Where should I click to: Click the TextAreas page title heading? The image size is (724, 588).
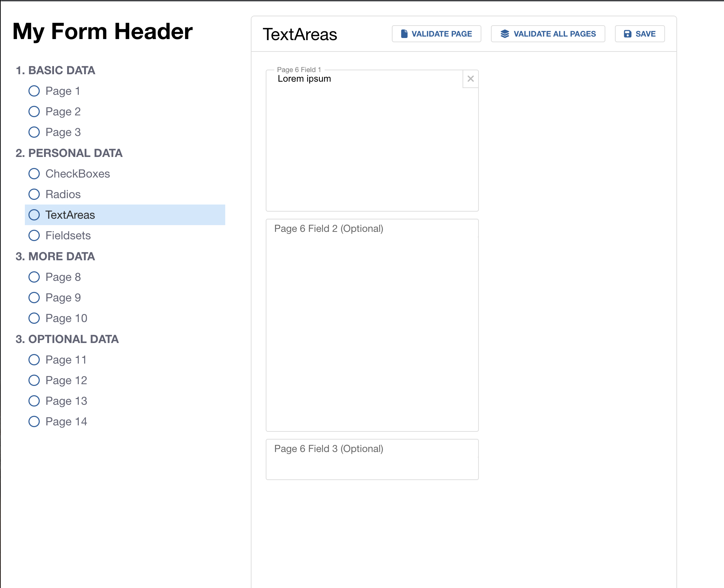coord(300,34)
